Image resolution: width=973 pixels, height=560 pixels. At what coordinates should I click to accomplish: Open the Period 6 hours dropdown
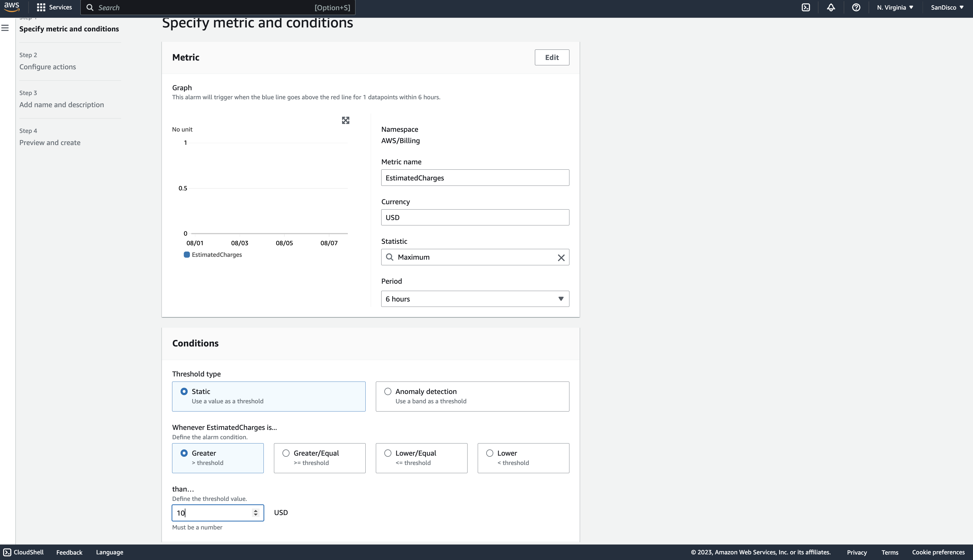pyautogui.click(x=475, y=299)
